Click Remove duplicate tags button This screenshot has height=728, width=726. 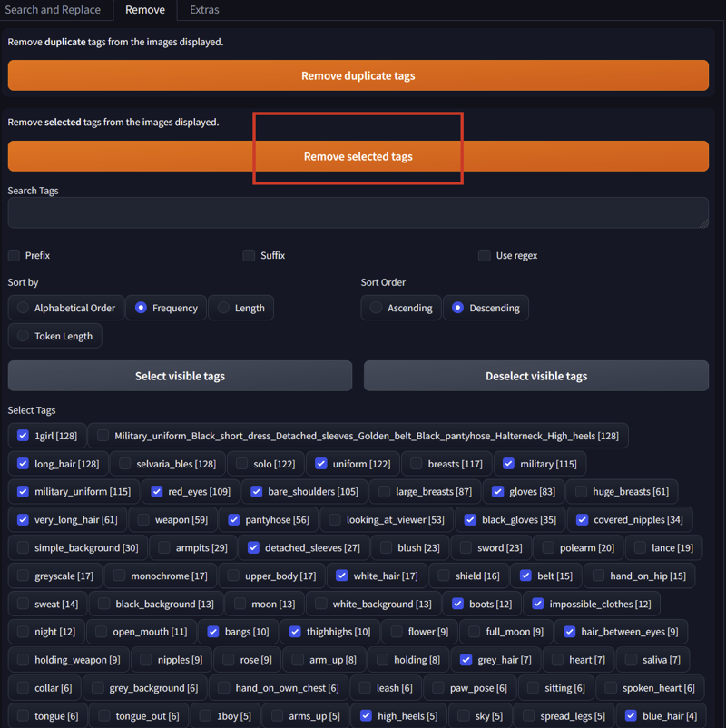[x=358, y=75]
